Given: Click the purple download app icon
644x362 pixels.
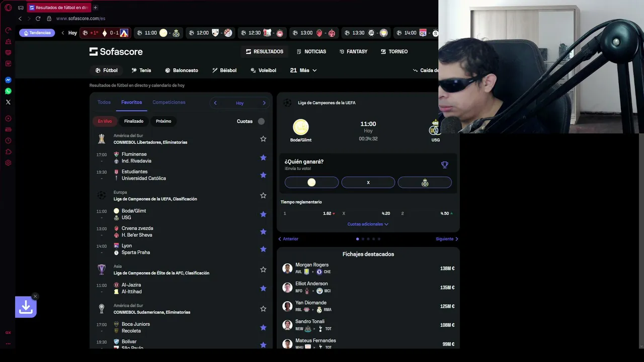Looking at the screenshot, I should [26, 307].
